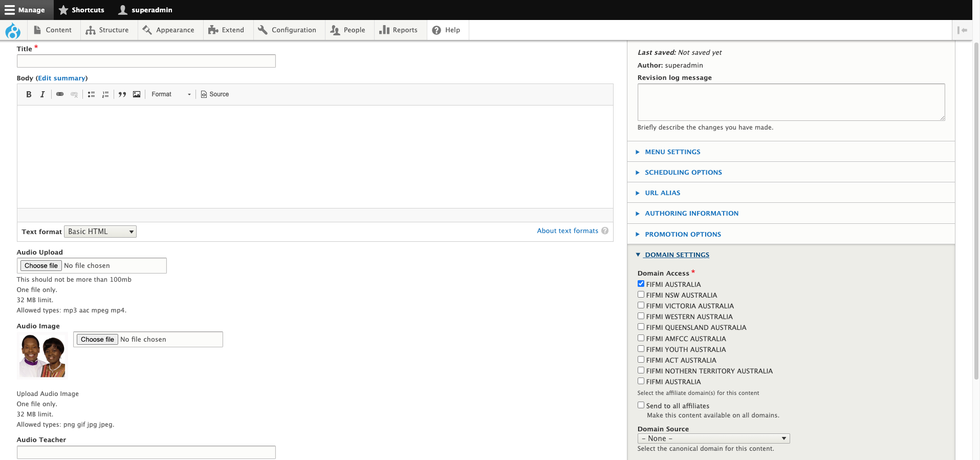Open the Domain Source dropdown

713,438
